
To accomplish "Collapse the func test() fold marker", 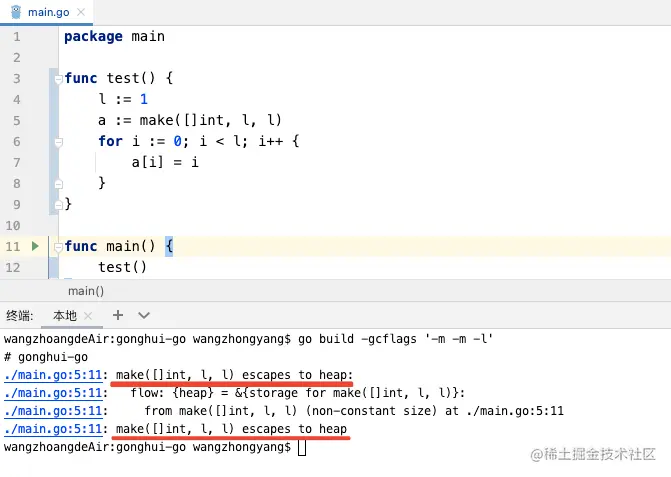I will click(x=59, y=79).
